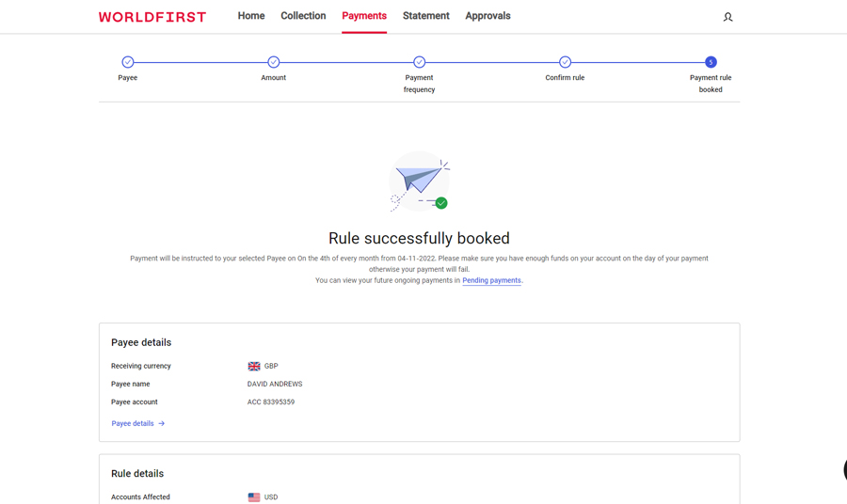Follow the Pending payments link
Screen dimensions: 847x504
491,280
